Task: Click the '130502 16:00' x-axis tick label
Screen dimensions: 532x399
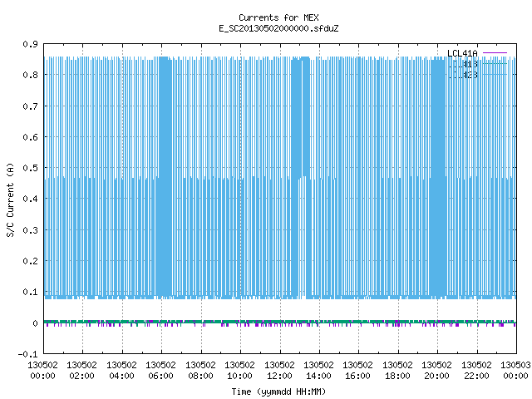Action: 357,371
